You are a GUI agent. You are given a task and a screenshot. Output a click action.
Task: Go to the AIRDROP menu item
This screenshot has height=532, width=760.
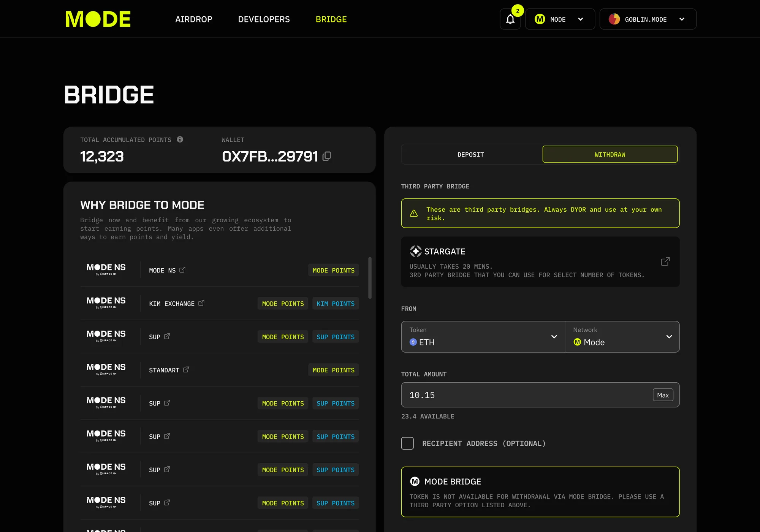pyautogui.click(x=194, y=19)
